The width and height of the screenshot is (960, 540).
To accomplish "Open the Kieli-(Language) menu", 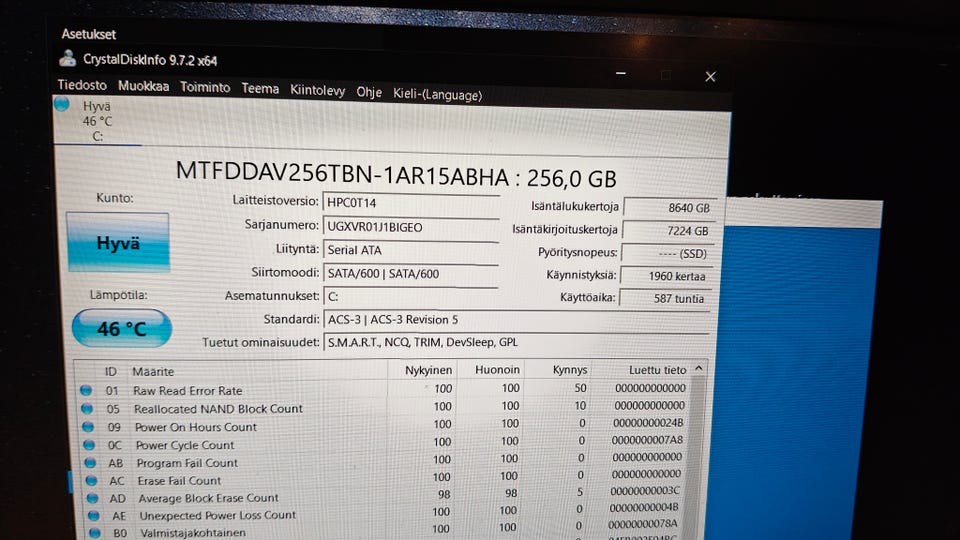I will click(x=437, y=95).
